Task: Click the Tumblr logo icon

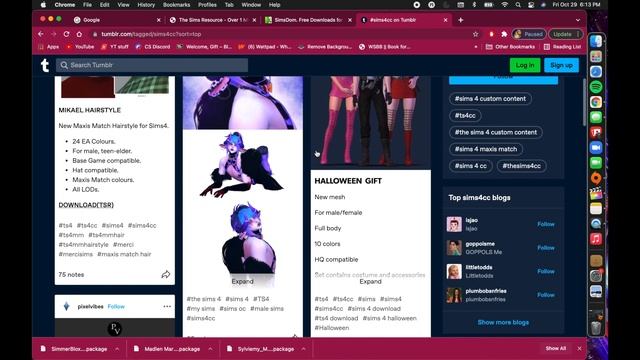Action: [45, 65]
